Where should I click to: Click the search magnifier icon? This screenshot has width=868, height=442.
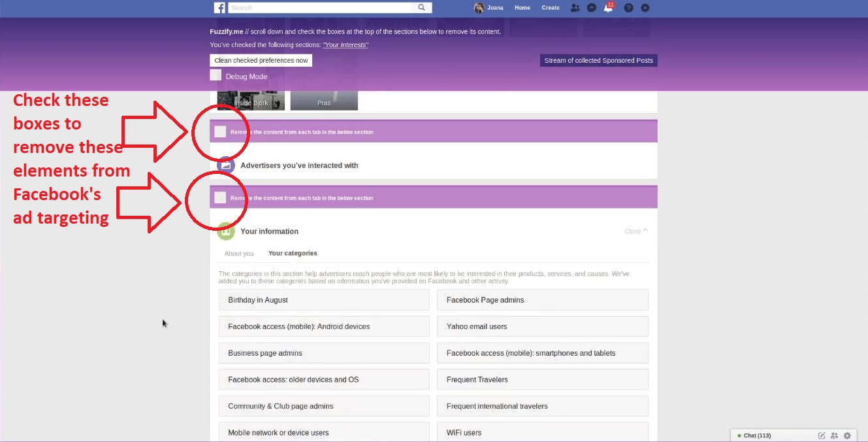point(422,8)
